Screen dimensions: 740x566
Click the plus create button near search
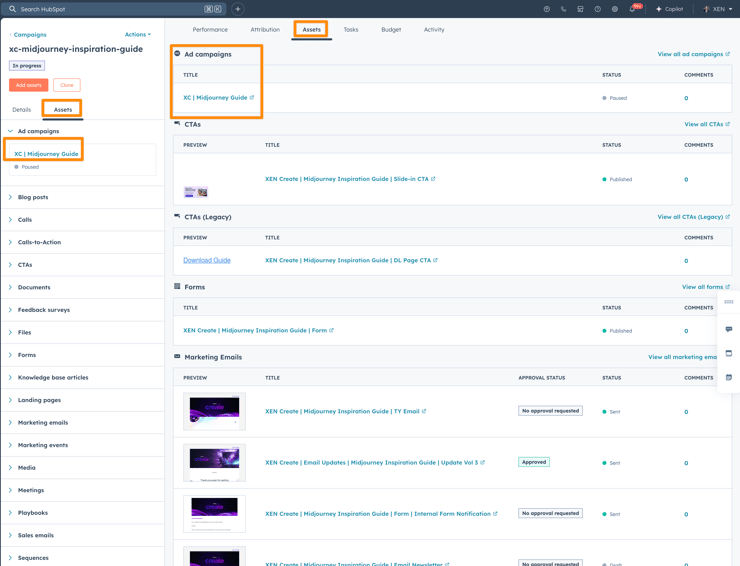[238, 9]
